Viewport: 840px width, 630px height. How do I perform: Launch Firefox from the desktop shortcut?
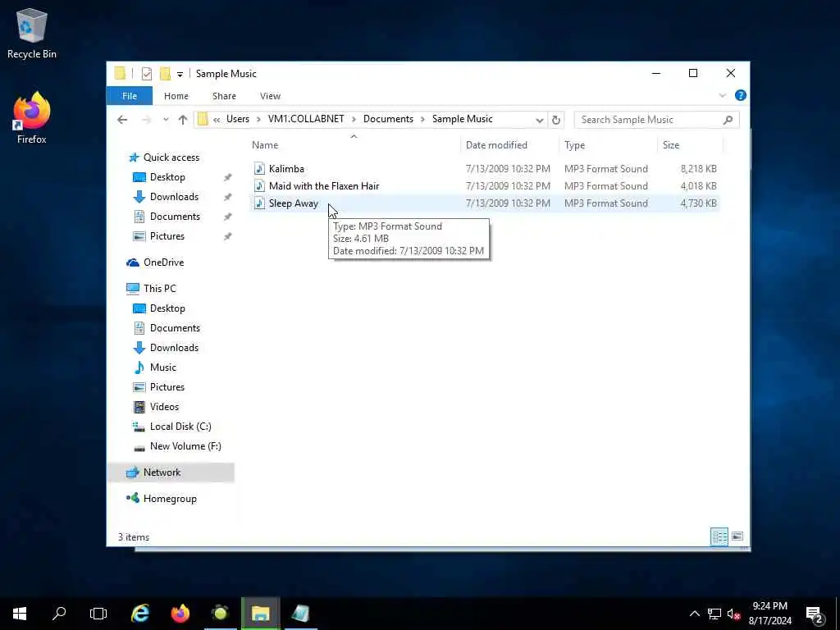pyautogui.click(x=32, y=118)
